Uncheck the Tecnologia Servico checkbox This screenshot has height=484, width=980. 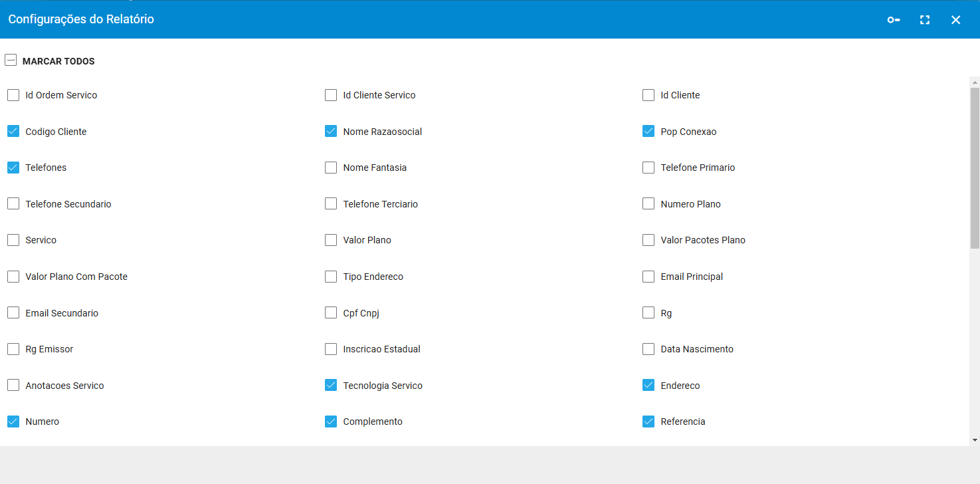click(x=331, y=385)
